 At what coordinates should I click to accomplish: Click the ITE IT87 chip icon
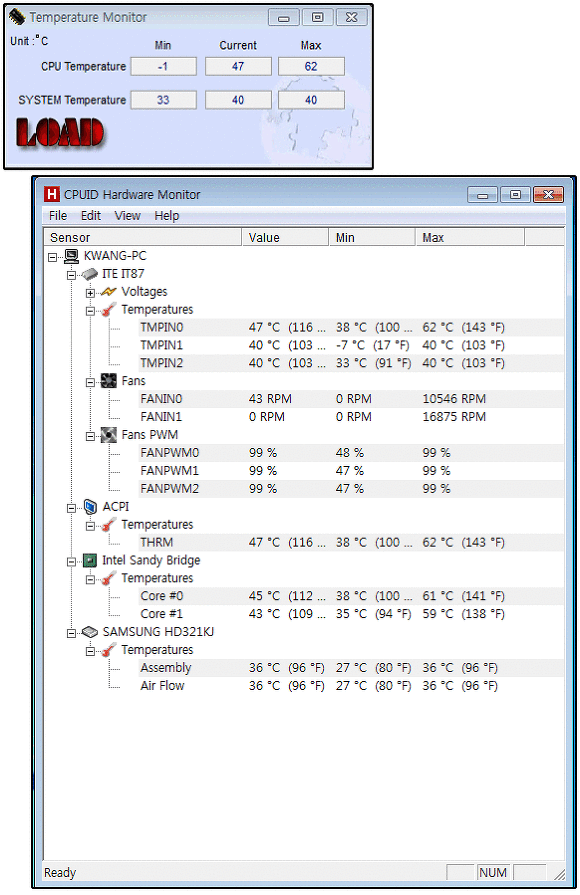pos(90,274)
